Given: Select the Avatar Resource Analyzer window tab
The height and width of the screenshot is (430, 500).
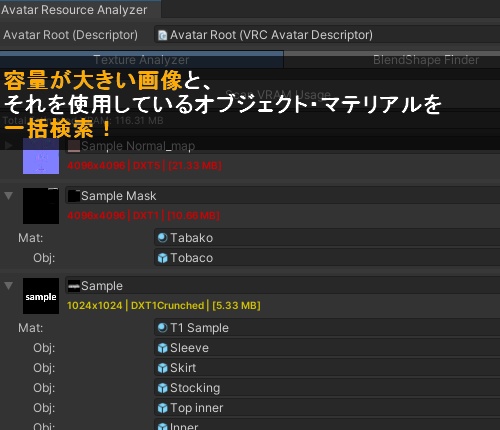Looking at the screenshot, I should (80, 9).
